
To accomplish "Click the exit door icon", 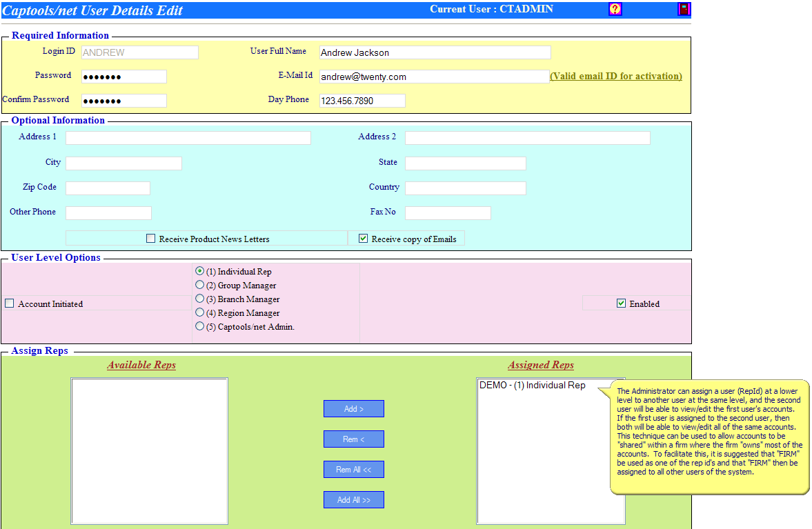I will click(x=684, y=9).
